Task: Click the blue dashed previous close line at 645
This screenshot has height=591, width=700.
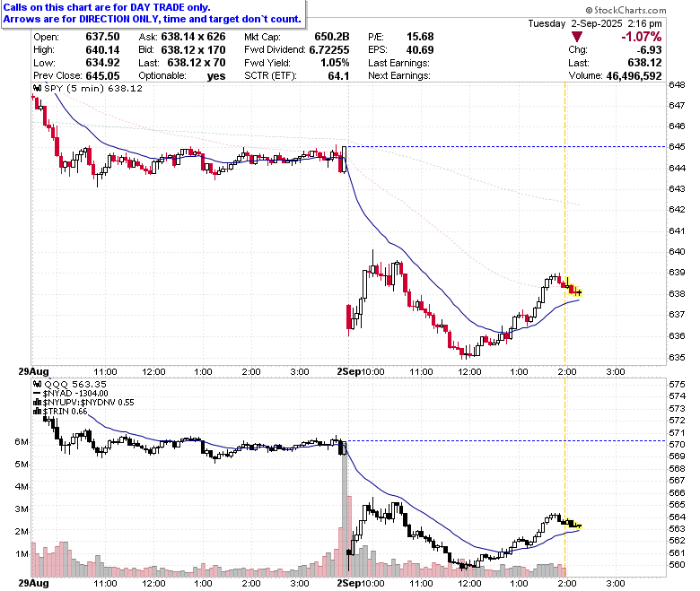Action: coord(507,146)
